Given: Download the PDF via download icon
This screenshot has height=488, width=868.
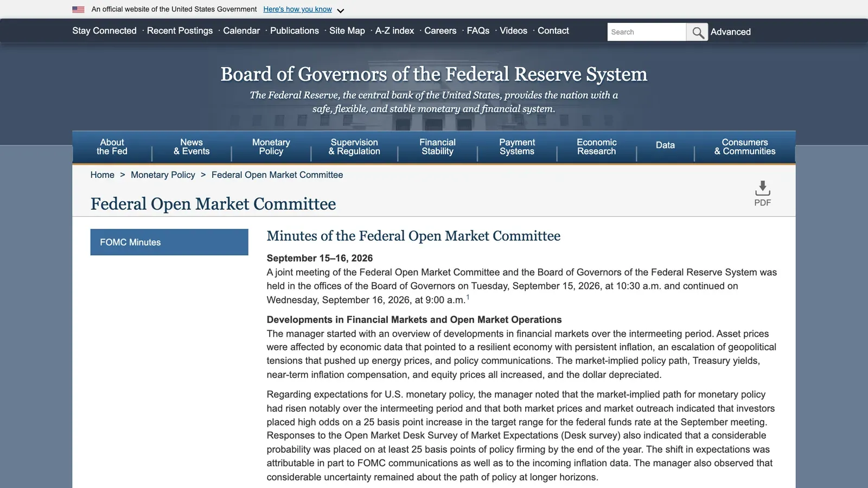Looking at the screenshot, I should click(762, 194).
